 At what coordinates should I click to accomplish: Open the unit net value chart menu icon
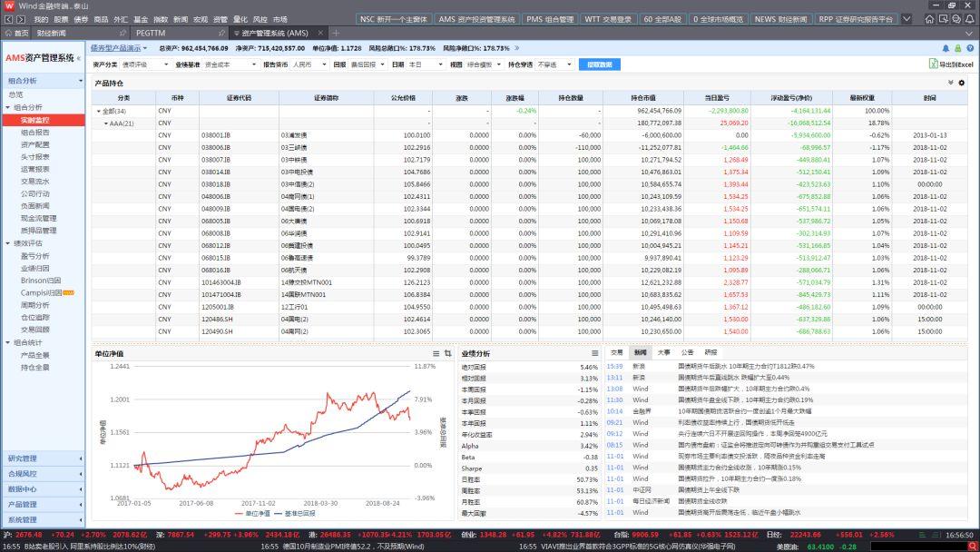tap(436, 353)
